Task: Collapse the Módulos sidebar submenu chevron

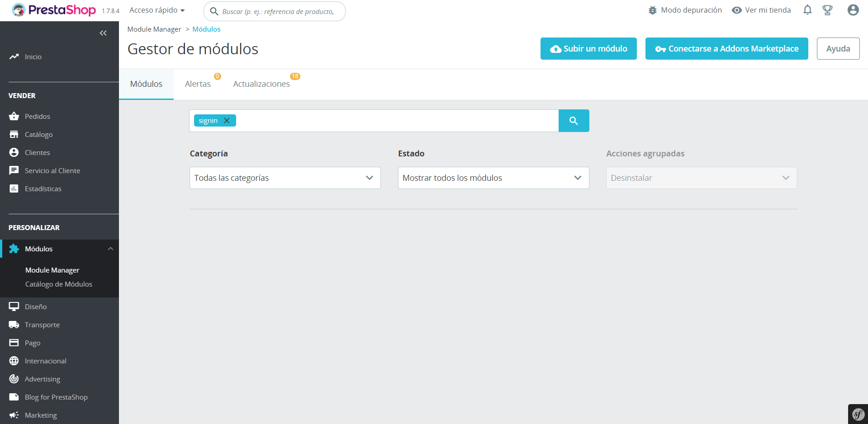Action: pyautogui.click(x=110, y=249)
